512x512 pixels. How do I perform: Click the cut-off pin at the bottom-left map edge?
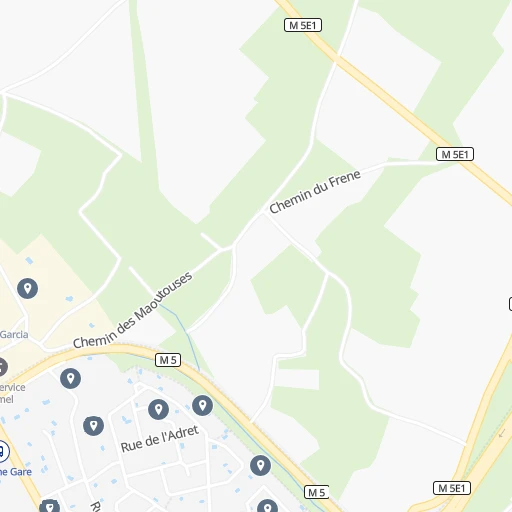(x=49, y=506)
